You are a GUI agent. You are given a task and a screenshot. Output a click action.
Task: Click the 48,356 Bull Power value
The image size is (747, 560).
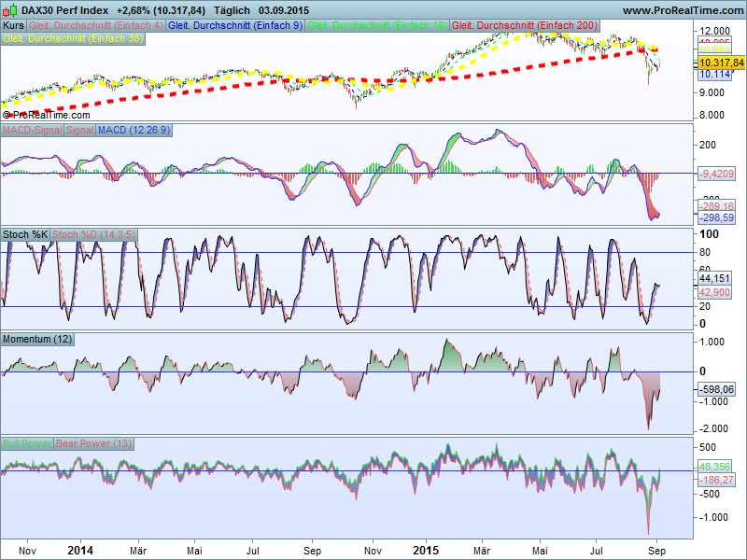714,467
